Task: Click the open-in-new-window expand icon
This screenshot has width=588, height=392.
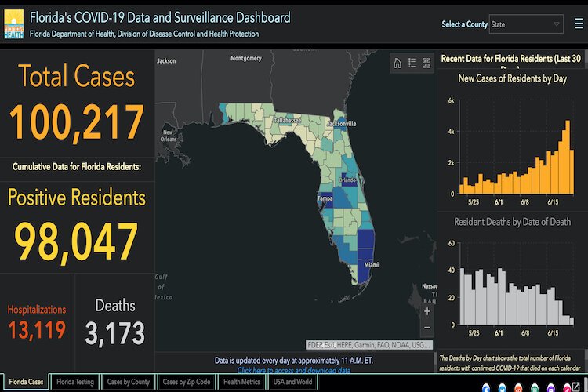Action: tap(576, 387)
